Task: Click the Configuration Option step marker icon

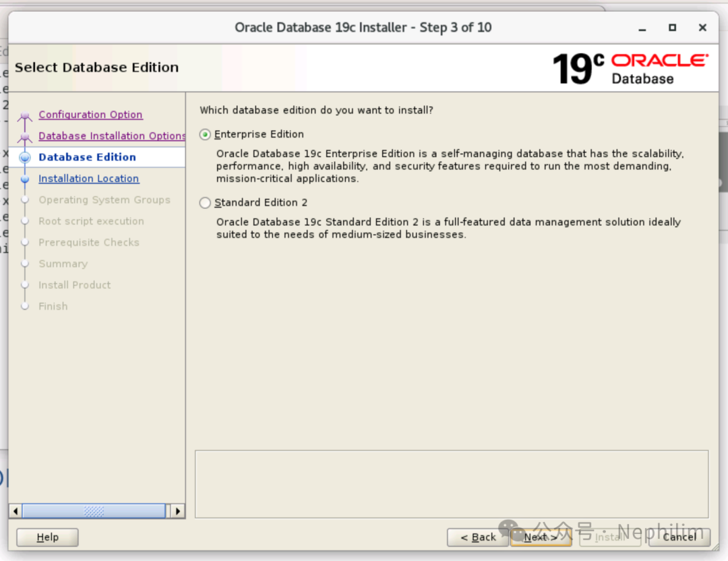Action: 25,115
